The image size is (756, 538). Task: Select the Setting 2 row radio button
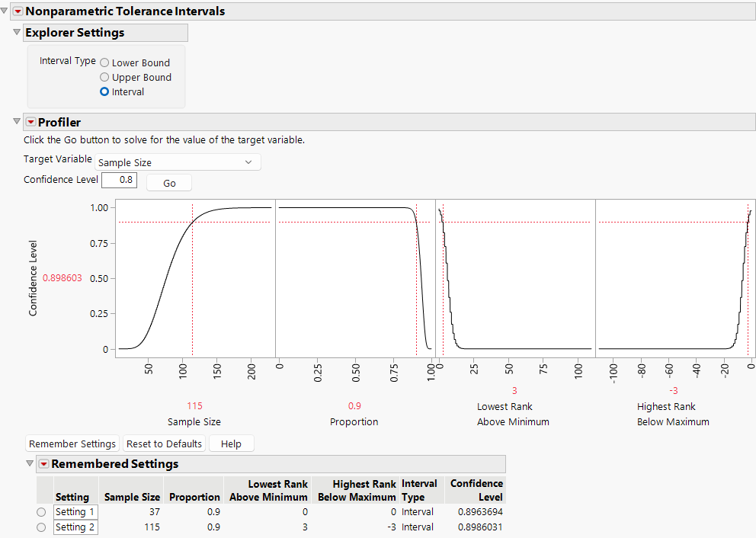(41, 527)
